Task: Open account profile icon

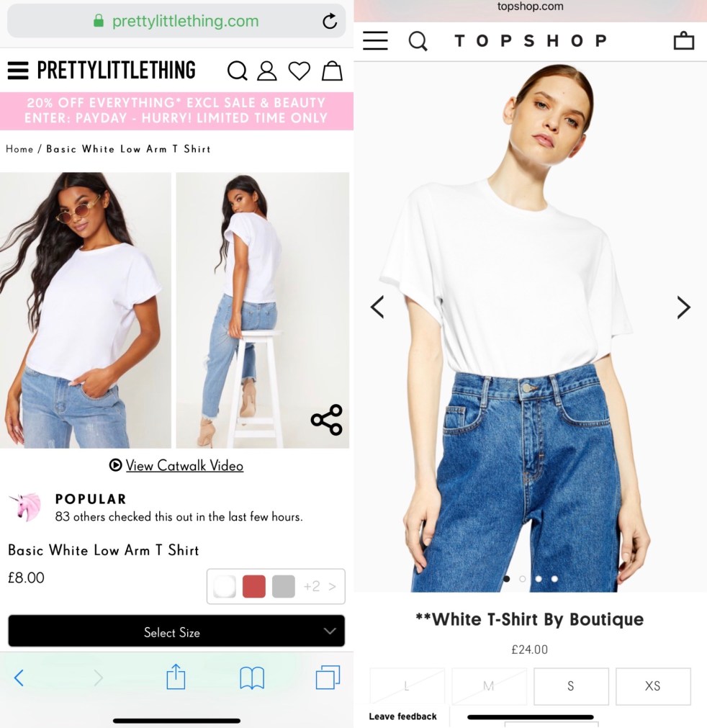Action: [267, 71]
